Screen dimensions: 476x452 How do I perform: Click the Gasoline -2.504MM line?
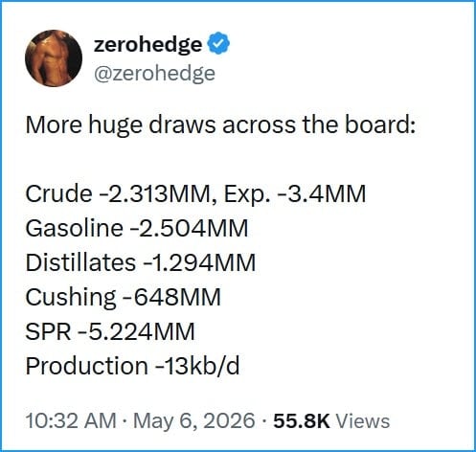137,228
